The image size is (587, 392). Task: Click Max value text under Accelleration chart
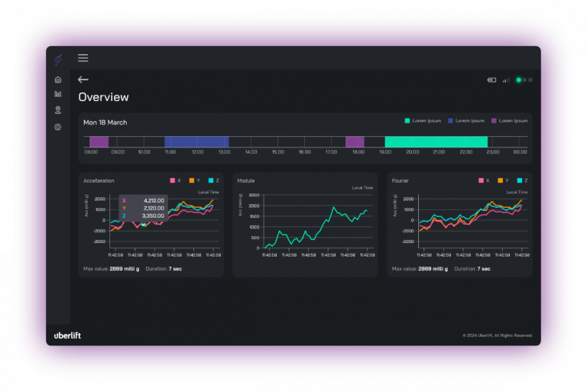tap(111, 269)
